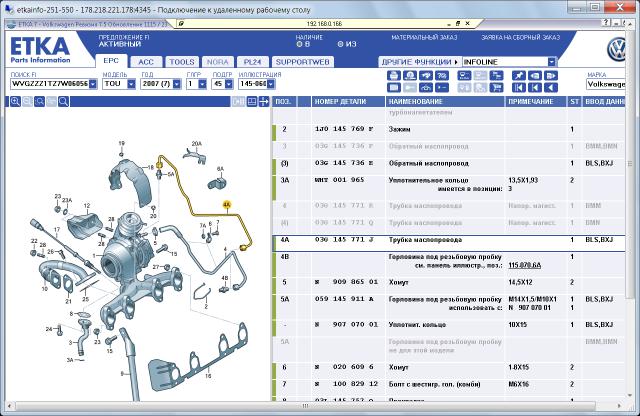Open the МАРКА Volkswagen combo box
Screen dimensions: 640x416
[x=606, y=84]
